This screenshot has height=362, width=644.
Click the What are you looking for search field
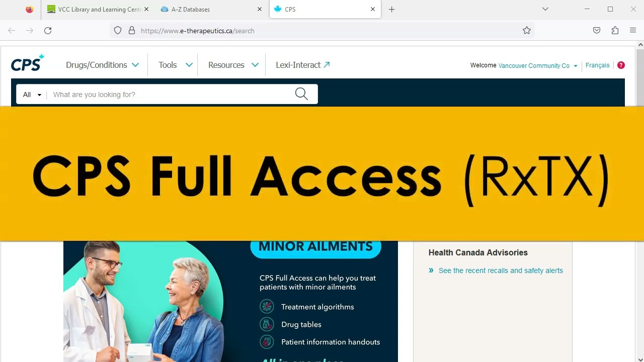coord(171,95)
